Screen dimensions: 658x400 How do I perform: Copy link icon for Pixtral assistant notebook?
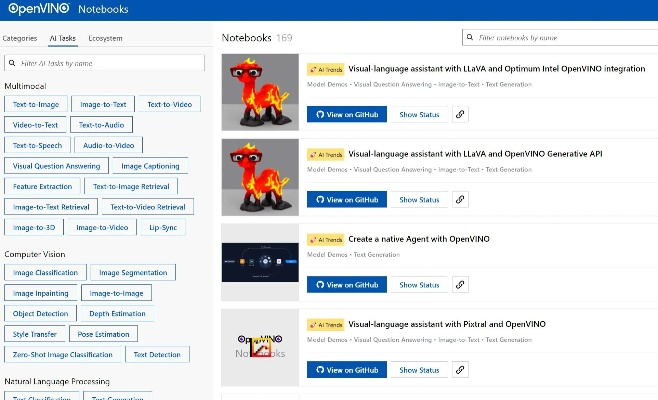(460, 369)
